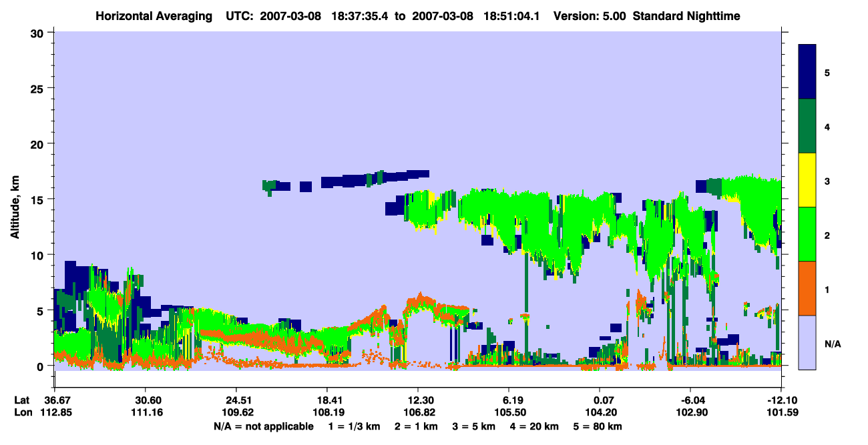Click longitude value 104.20
This screenshot has height=445, width=868.
(x=600, y=412)
